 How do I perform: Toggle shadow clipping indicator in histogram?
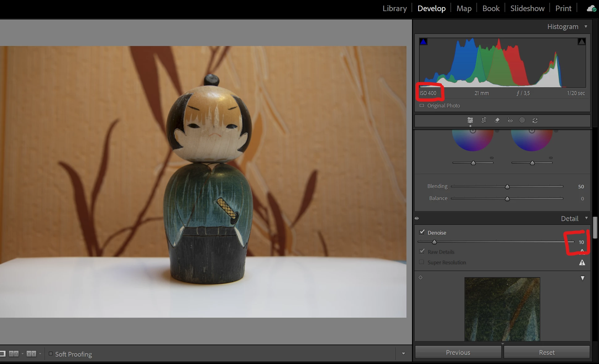[x=423, y=42]
